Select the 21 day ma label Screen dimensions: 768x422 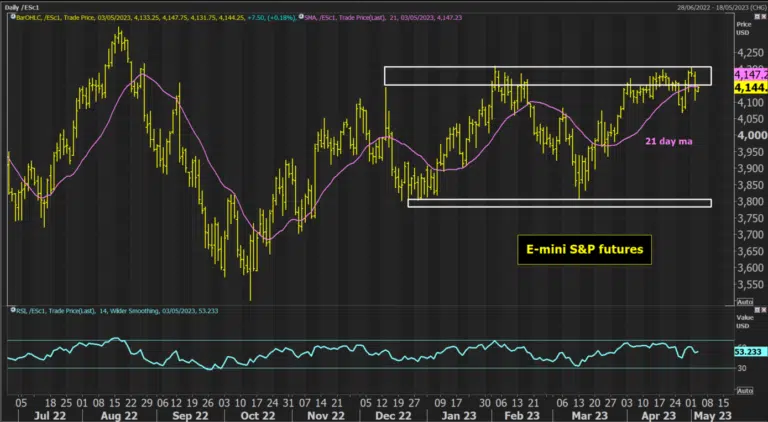coord(669,141)
